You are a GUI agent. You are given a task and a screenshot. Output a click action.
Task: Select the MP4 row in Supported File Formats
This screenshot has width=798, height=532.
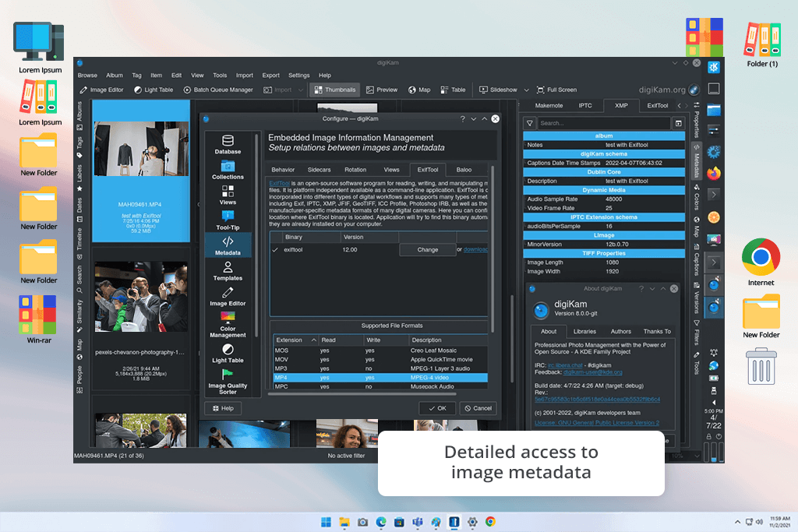point(380,377)
